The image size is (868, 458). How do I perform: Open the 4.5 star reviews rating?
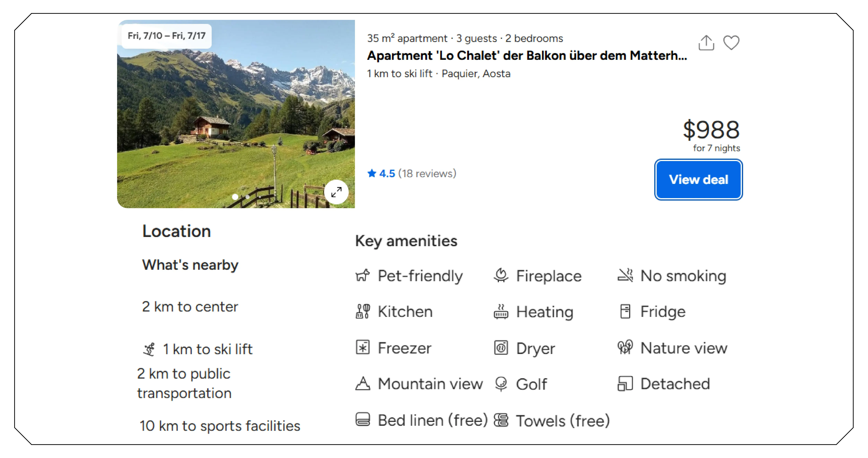411,173
